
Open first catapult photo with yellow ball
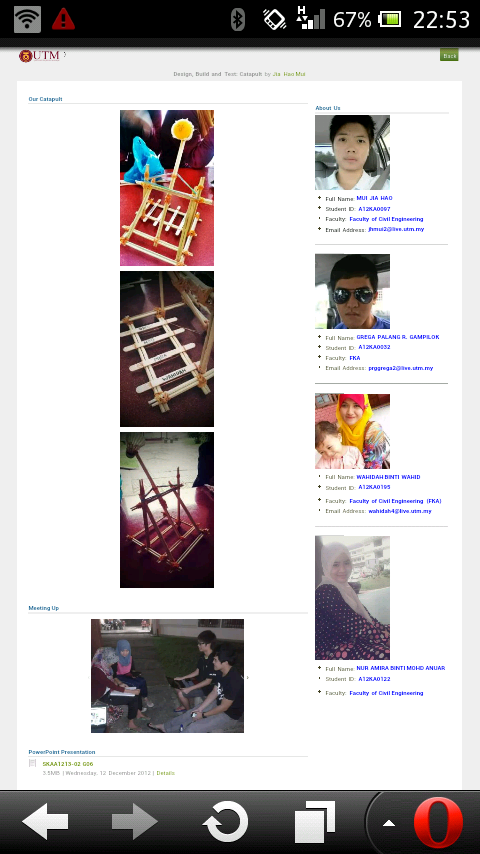[x=167, y=187]
